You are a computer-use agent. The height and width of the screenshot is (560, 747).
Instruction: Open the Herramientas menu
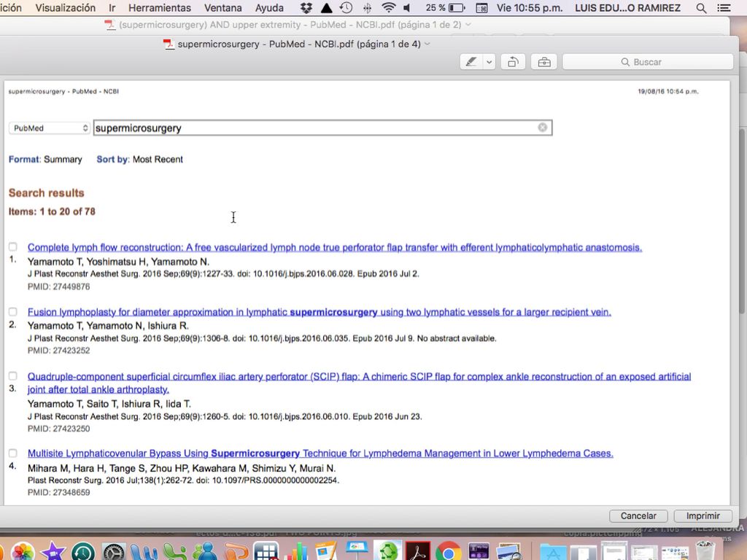(x=160, y=7)
